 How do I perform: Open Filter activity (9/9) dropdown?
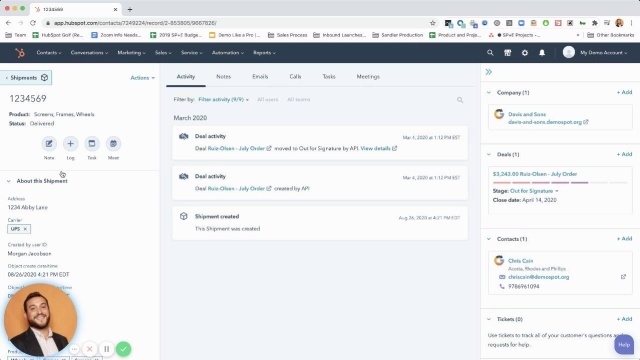pyautogui.click(x=223, y=100)
